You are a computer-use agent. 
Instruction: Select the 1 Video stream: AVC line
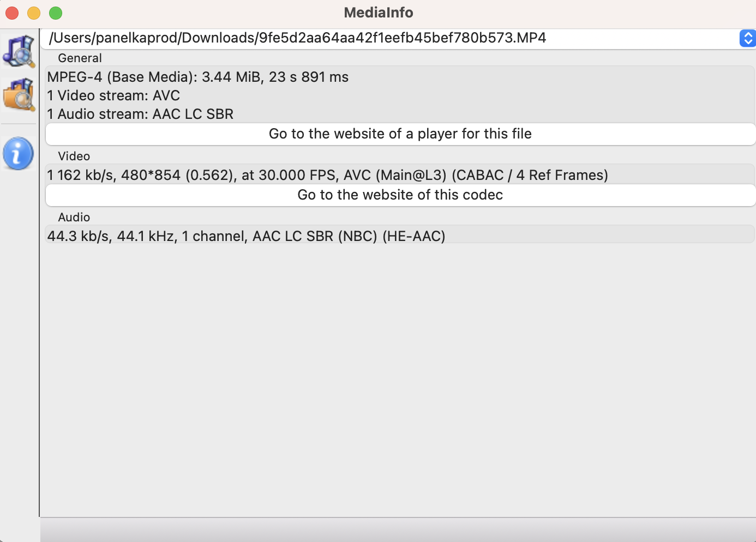(x=113, y=95)
